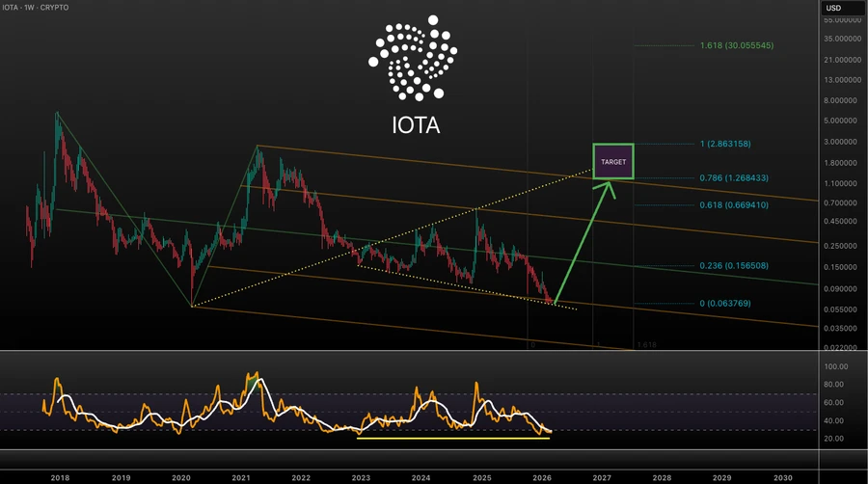Click the 8.000000 price scale value

click(840, 100)
